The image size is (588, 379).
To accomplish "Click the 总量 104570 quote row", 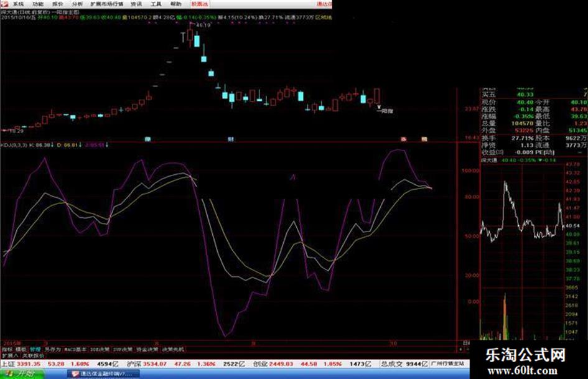I will coord(507,123).
